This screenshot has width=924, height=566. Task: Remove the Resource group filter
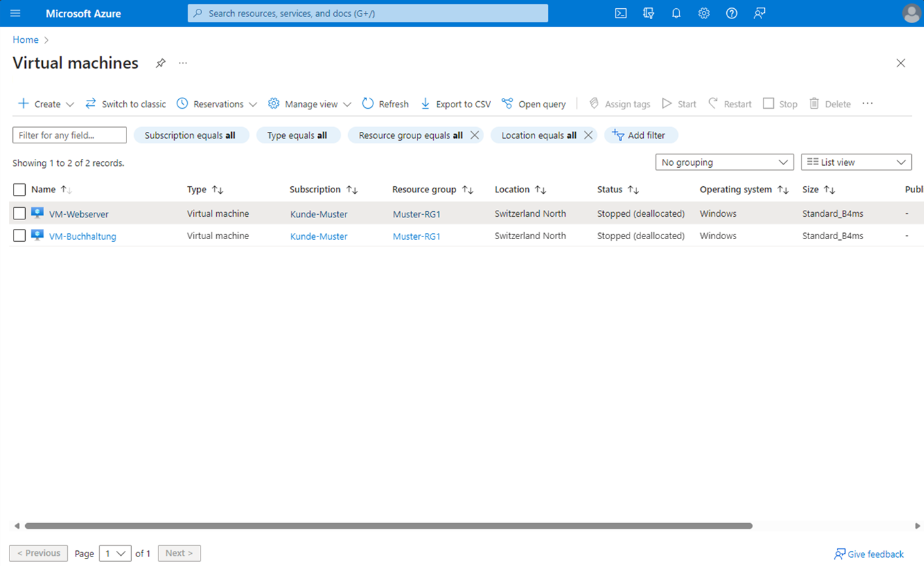475,135
